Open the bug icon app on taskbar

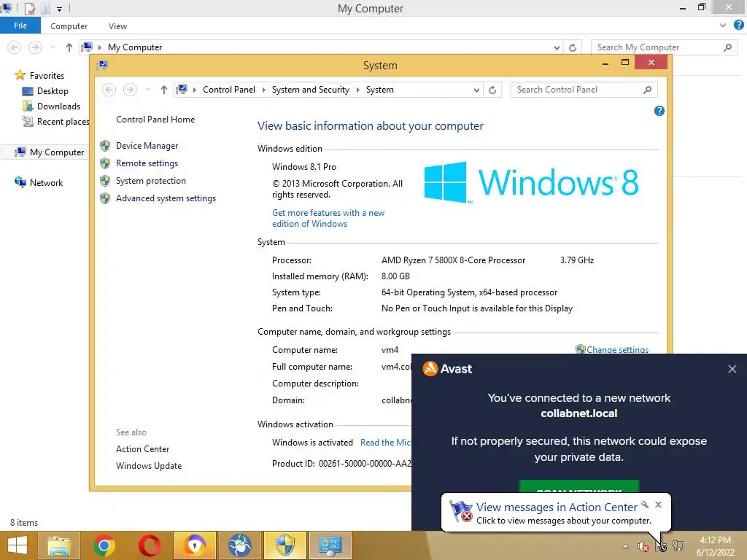click(240, 545)
